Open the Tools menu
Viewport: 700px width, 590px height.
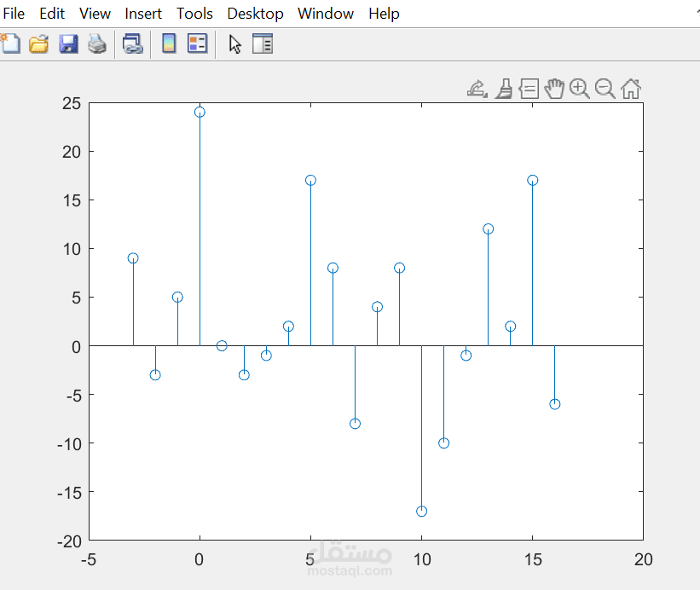tap(194, 14)
